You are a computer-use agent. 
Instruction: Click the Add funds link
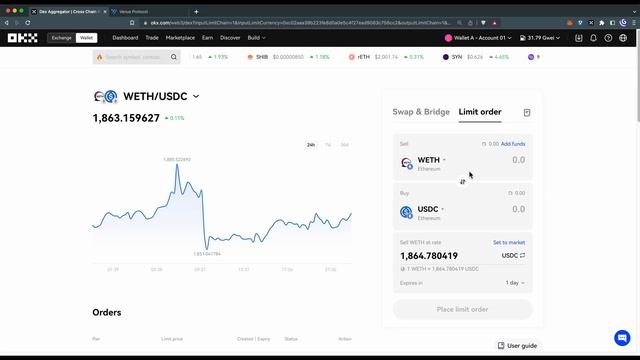click(513, 144)
